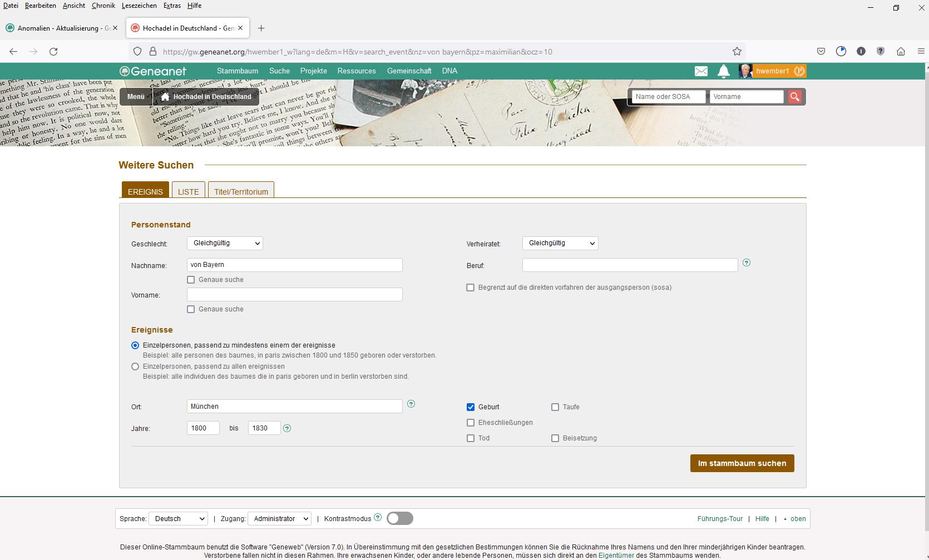The width and height of the screenshot is (929, 560).
Task: Open the messages envelope icon
Action: tap(701, 71)
